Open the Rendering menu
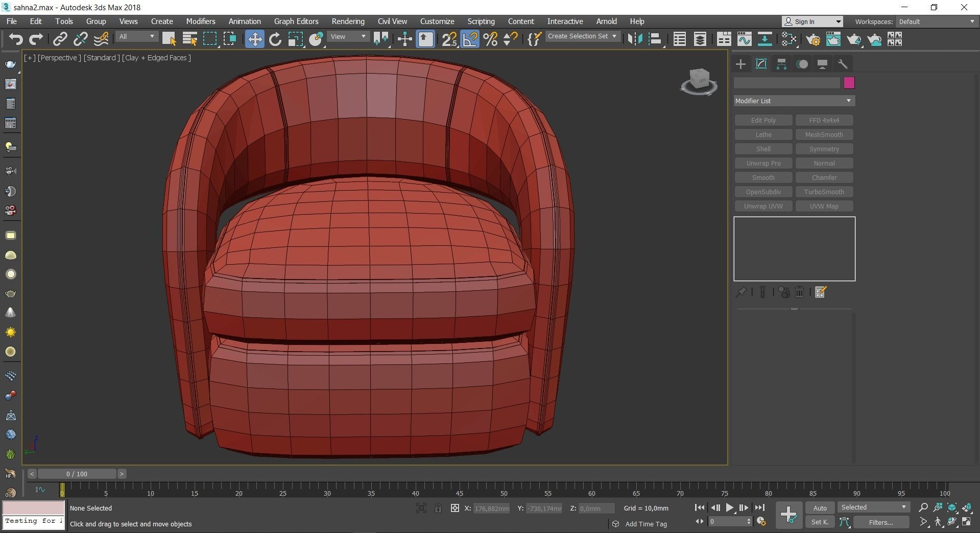Viewport: 980px width, 533px height. click(x=348, y=21)
